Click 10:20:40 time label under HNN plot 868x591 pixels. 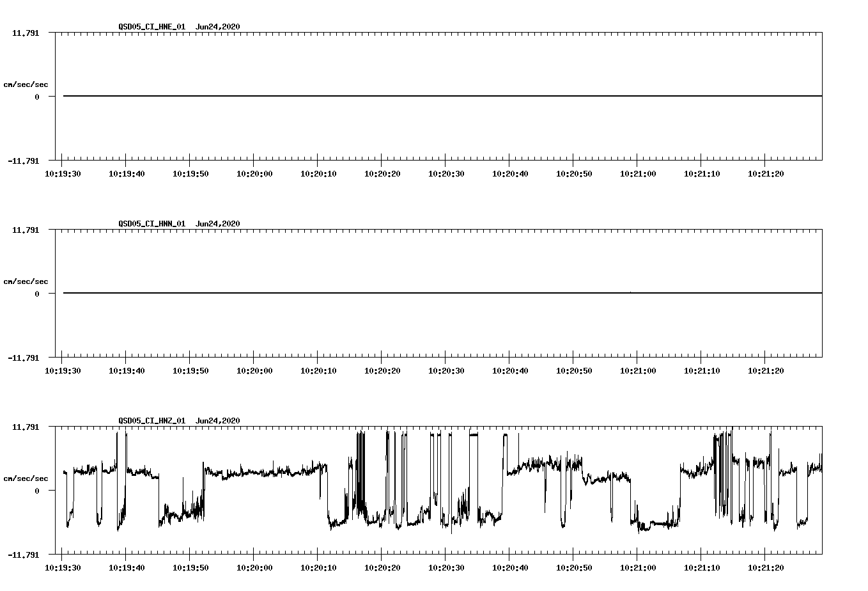pyautogui.click(x=510, y=370)
